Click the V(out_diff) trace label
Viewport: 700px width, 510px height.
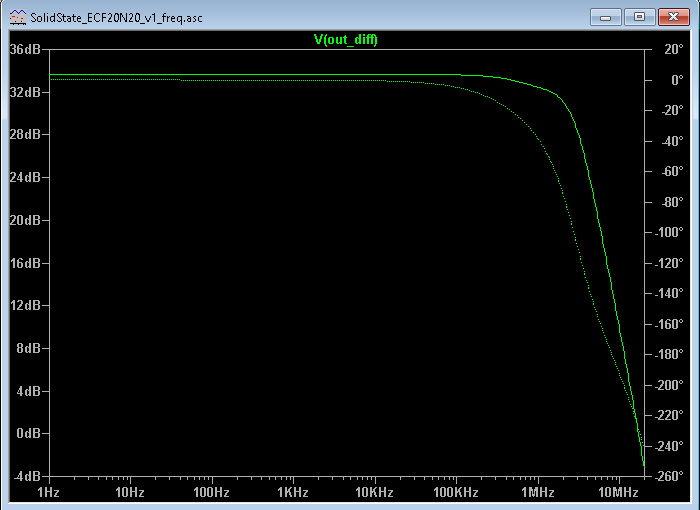[345, 39]
